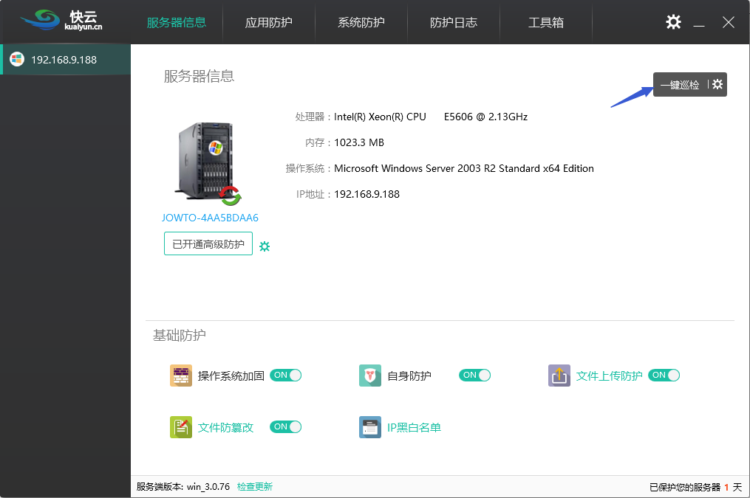750x498 pixels.
Task: Disable the 自身防护 toggle
Action: click(475, 376)
